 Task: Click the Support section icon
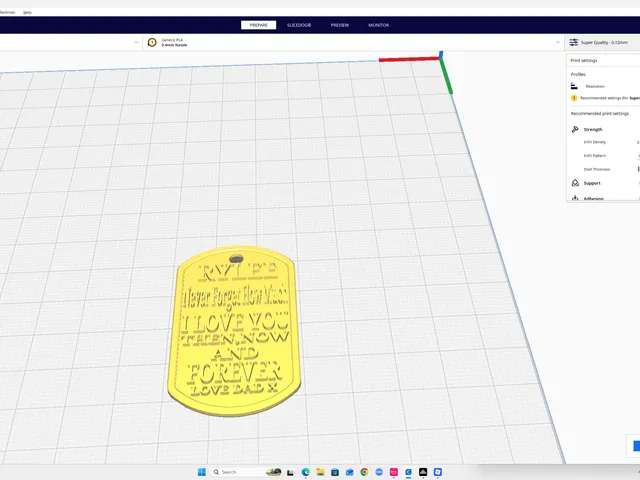(575, 183)
